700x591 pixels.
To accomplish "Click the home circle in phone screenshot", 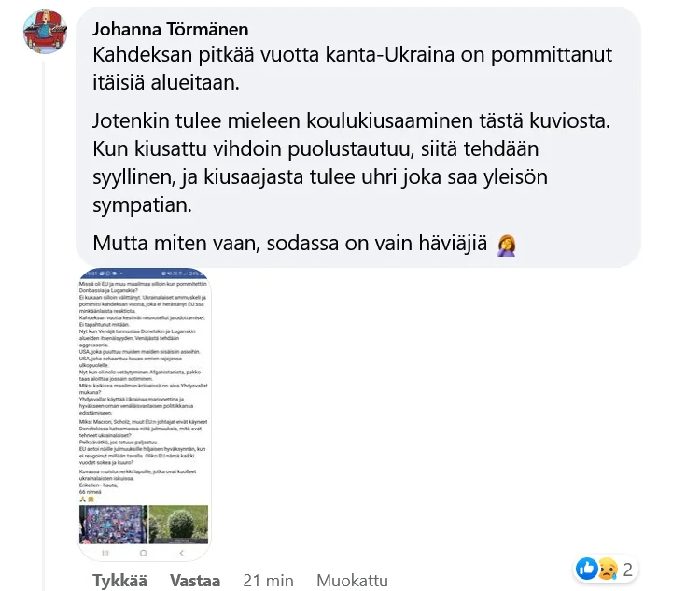I will pyautogui.click(x=144, y=553).
